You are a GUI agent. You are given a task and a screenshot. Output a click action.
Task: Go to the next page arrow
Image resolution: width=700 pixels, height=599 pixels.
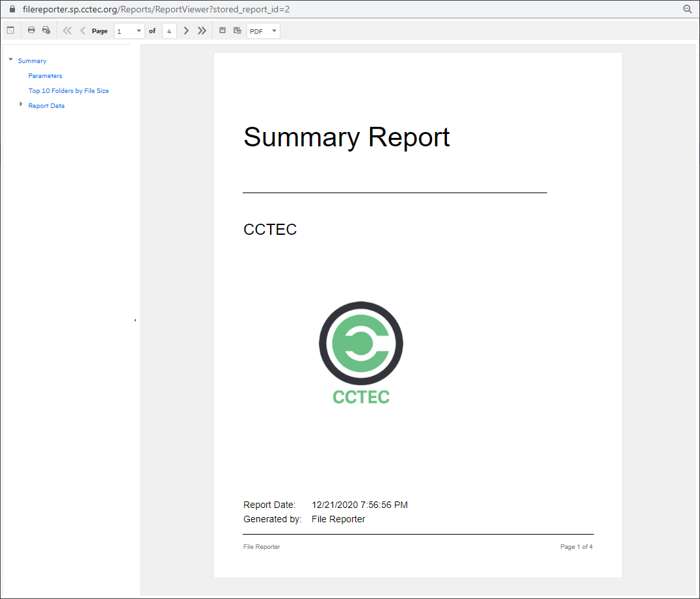click(186, 31)
